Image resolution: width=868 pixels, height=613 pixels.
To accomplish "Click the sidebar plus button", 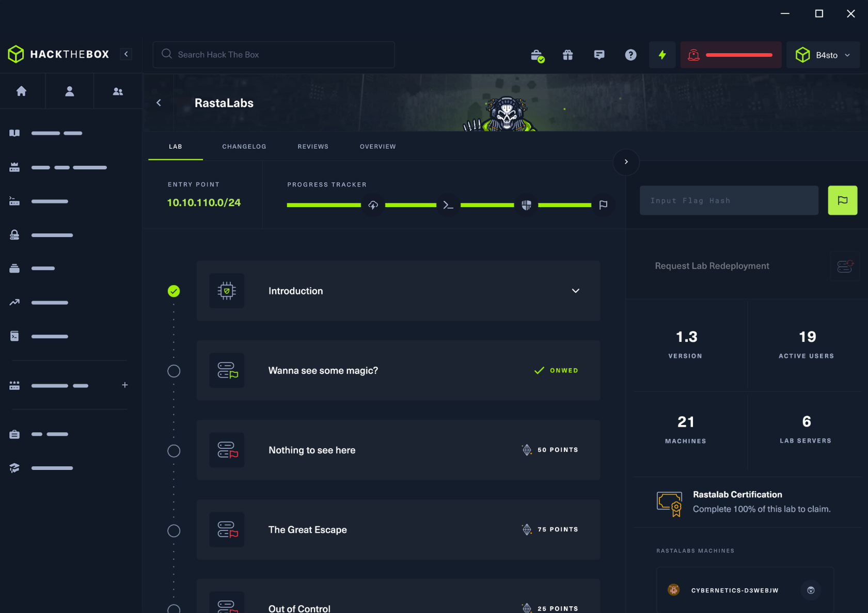I will [124, 385].
